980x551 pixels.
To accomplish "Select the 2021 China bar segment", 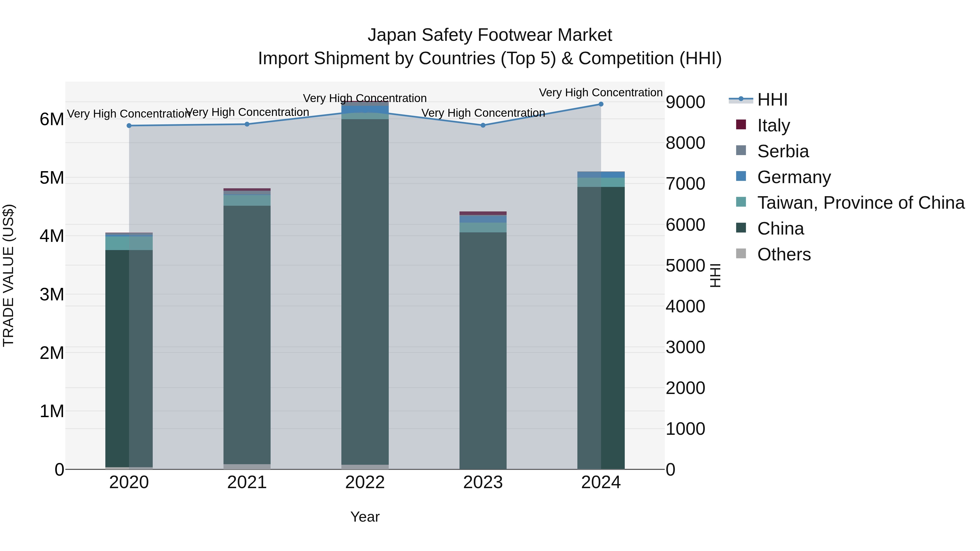I will click(x=247, y=335).
